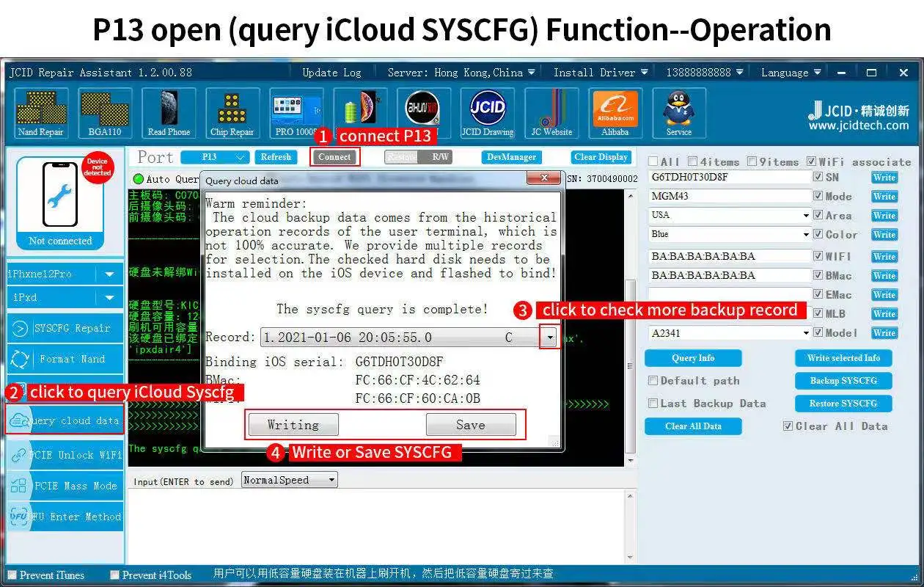
Task: Click Backup SYSCFG
Action: pos(843,381)
